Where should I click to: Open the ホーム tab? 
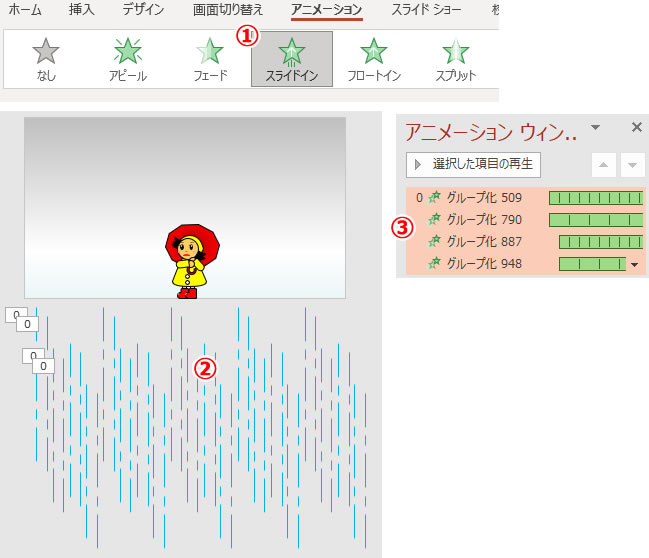point(25,11)
